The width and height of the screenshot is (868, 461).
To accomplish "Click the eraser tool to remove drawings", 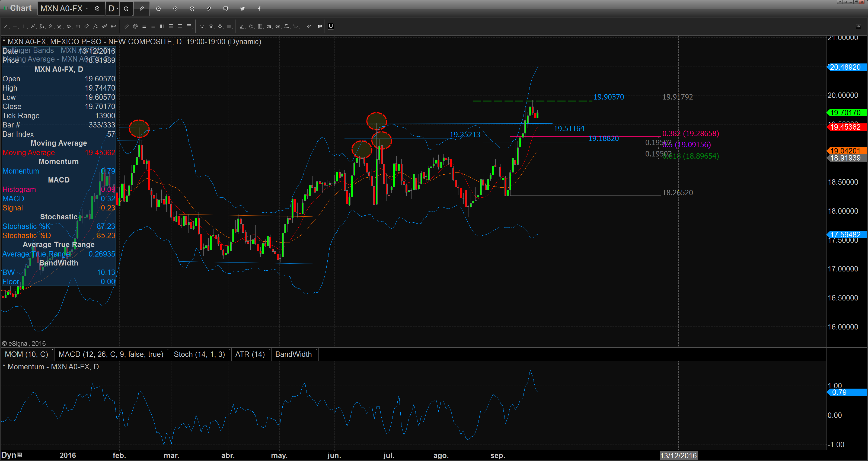I will (308, 26).
